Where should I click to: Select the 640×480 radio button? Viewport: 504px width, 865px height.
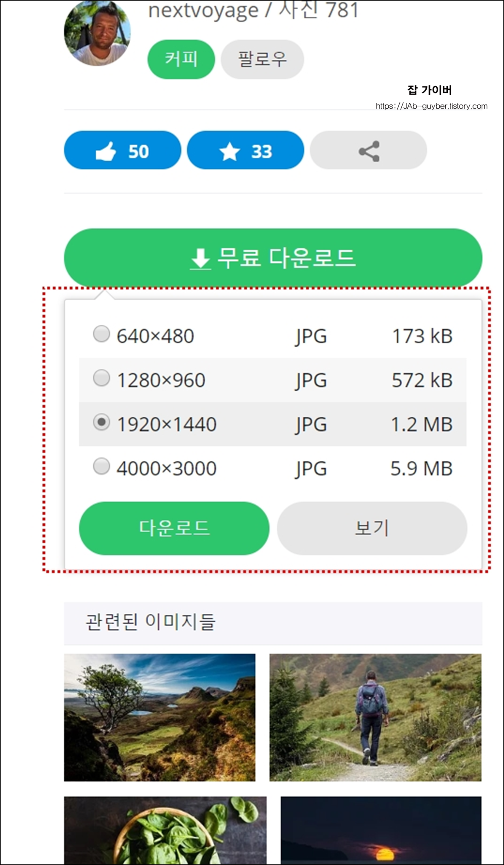point(101,334)
